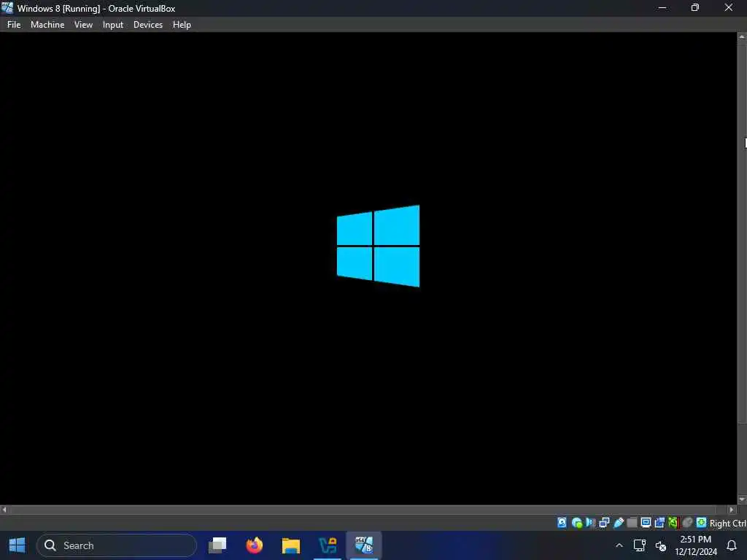
Task: Expand hidden system tray icons
Action: [619, 545]
